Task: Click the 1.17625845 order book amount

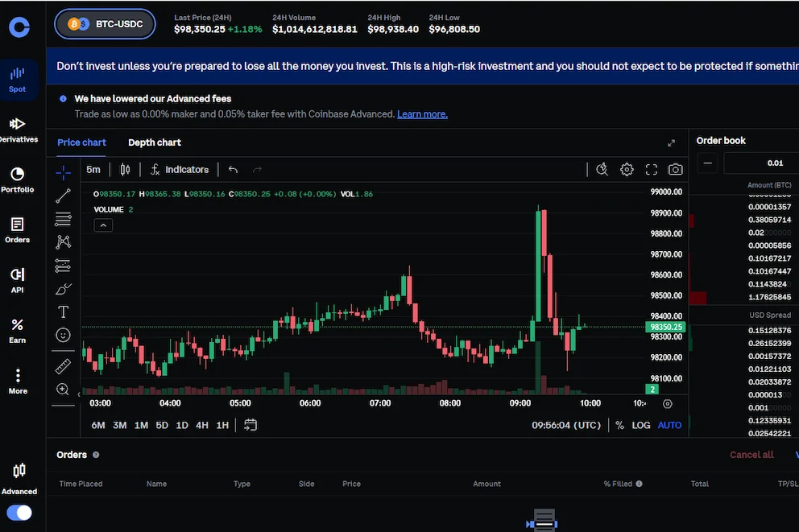Action: pyautogui.click(x=769, y=297)
